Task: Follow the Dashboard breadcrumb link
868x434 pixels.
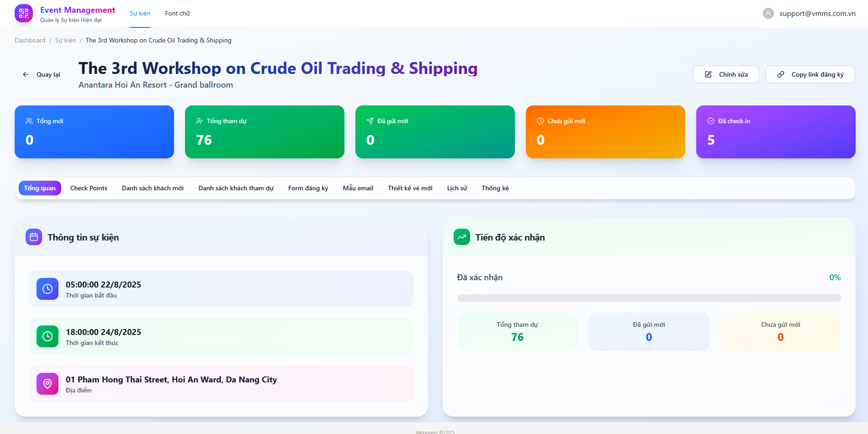Action: click(30, 40)
